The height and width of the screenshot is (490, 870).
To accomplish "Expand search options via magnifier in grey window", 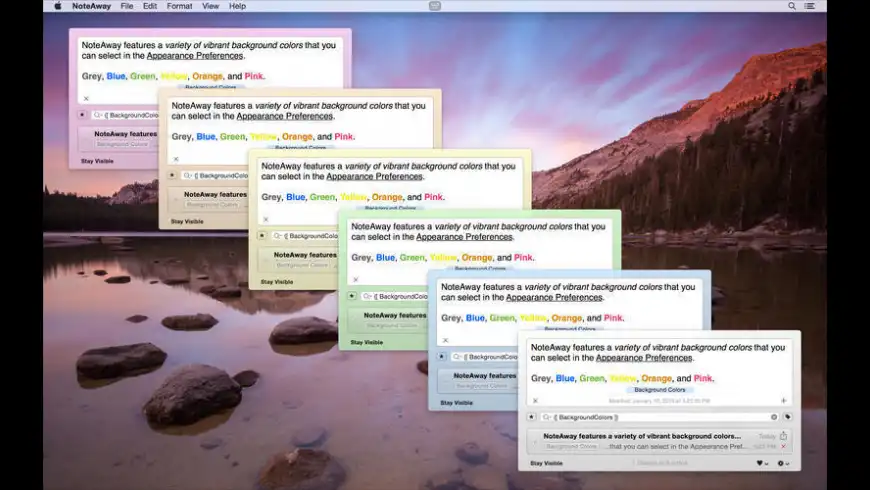I will 547,417.
